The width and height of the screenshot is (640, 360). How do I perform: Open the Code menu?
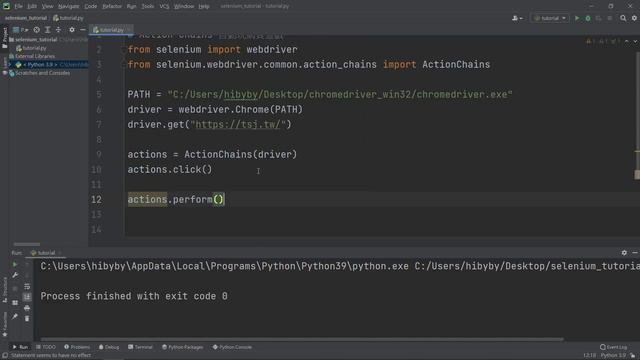pyautogui.click(x=91, y=6)
